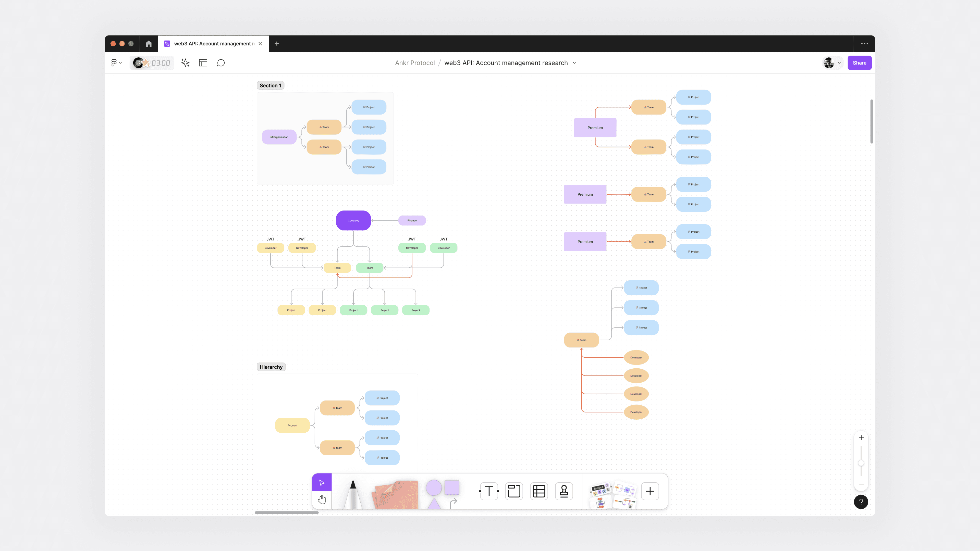This screenshot has height=551, width=980.
Task: Select the Move cursor tool
Action: [322, 483]
